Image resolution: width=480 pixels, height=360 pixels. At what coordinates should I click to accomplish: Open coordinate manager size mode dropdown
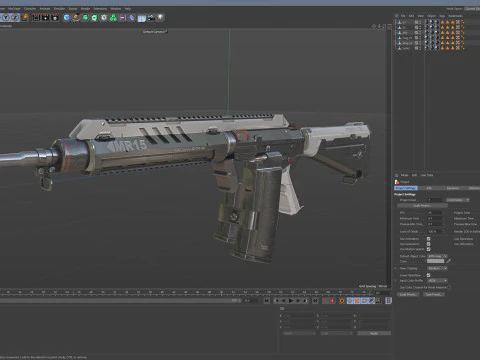point(336,333)
